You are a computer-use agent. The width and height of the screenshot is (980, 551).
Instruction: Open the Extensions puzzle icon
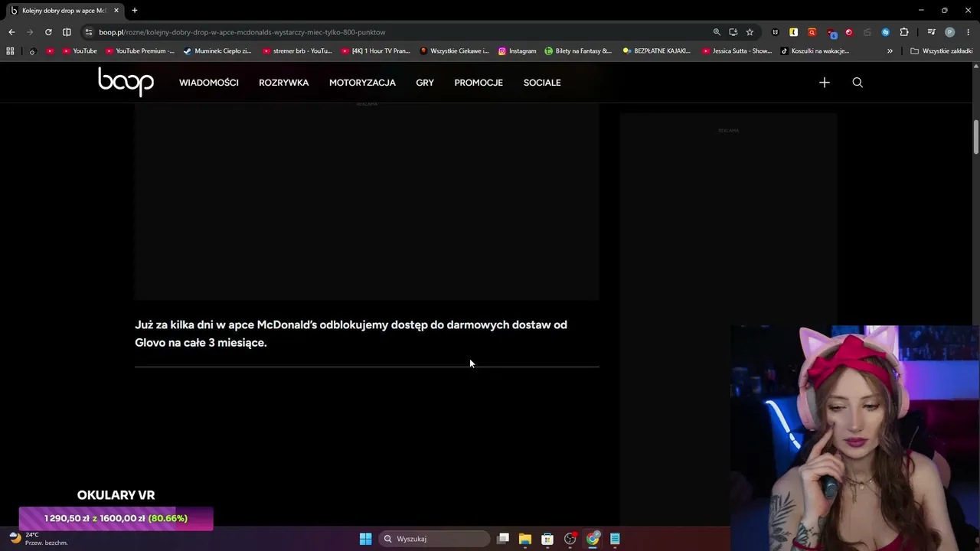[904, 32]
